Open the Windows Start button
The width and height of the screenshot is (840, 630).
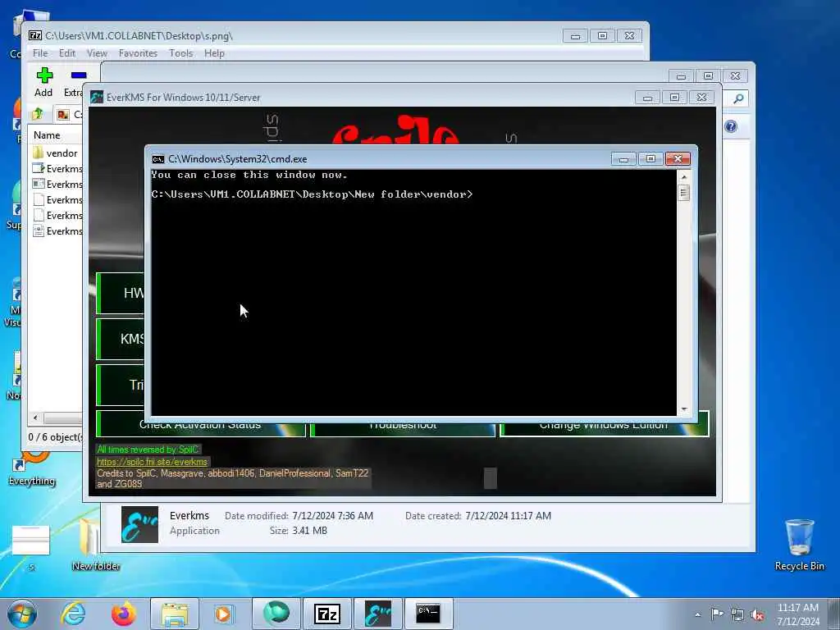[x=22, y=614]
